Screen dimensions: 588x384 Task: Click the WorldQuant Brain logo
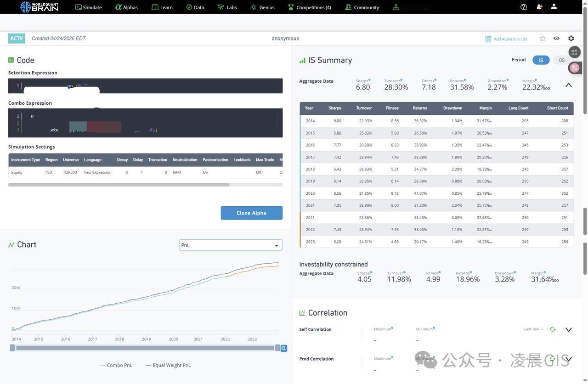point(40,7)
